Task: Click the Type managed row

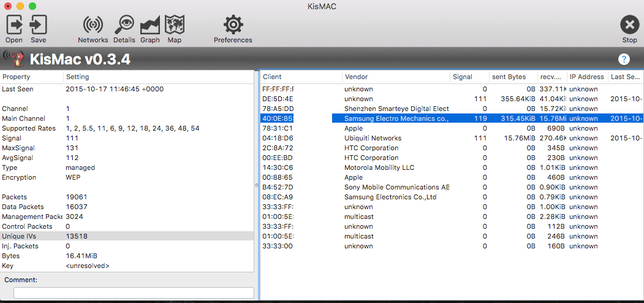Action: click(x=127, y=167)
